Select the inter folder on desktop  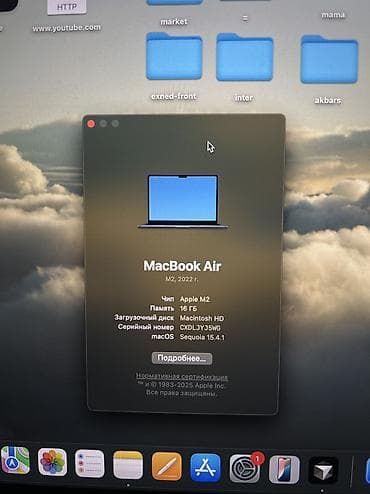click(x=245, y=57)
